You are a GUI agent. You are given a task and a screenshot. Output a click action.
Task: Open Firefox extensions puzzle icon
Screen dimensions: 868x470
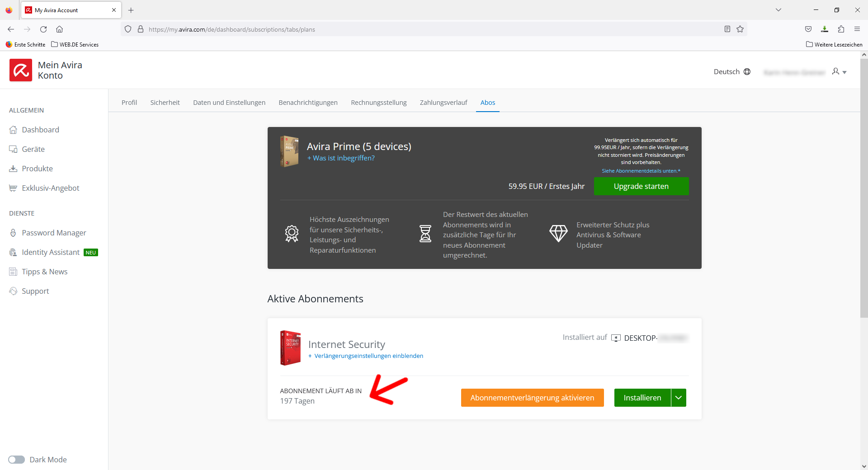pyautogui.click(x=841, y=29)
